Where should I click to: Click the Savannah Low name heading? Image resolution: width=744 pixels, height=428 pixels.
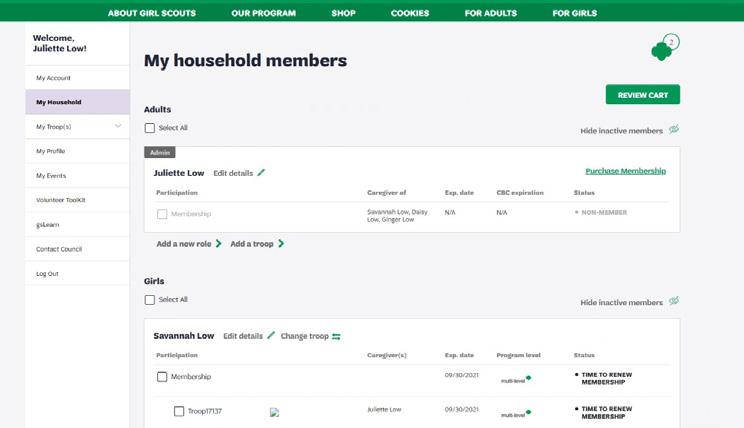coord(184,335)
